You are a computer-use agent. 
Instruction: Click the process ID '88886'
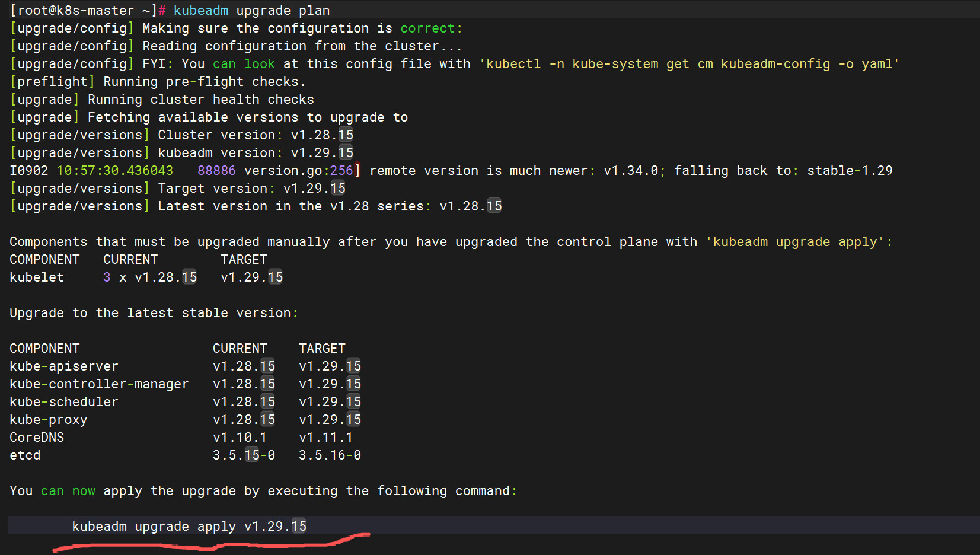coord(216,171)
